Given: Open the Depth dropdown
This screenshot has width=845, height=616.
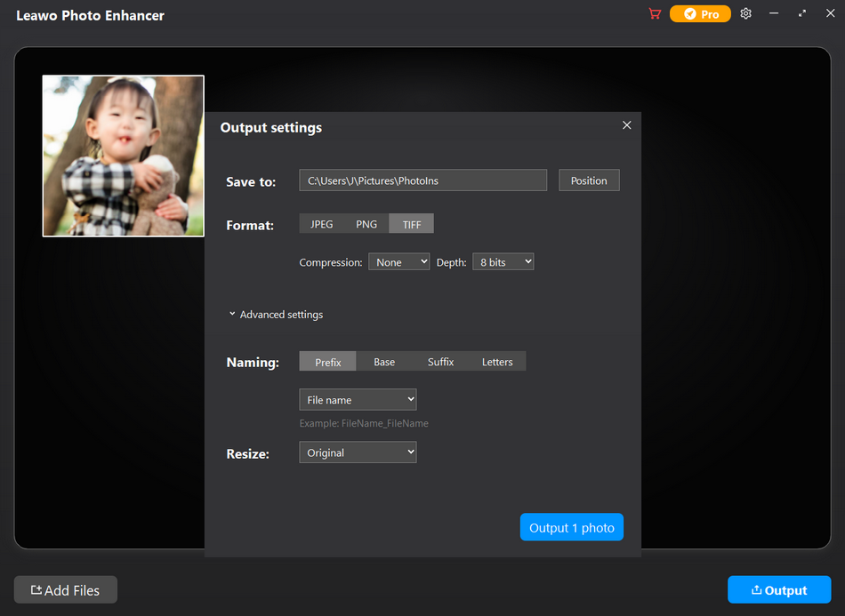Looking at the screenshot, I should click(x=503, y=262).
